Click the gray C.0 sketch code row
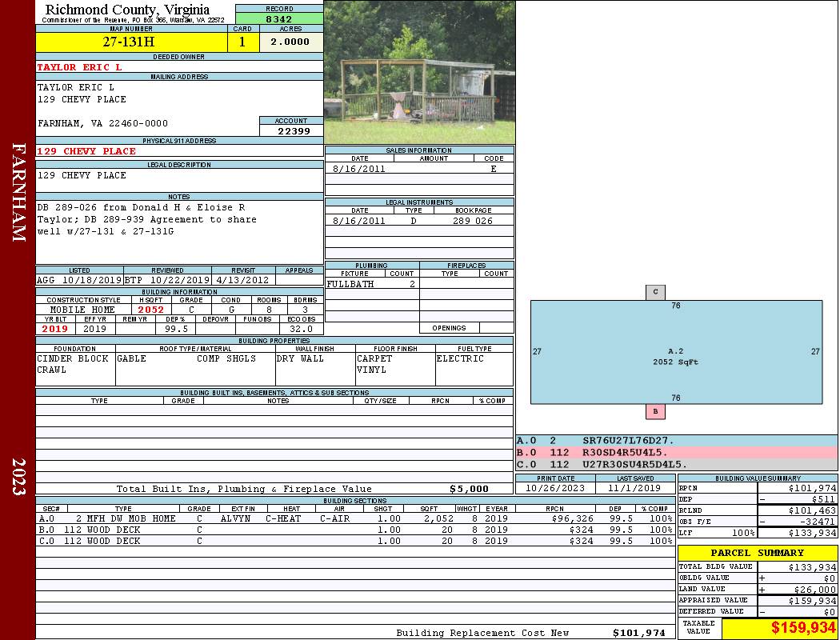The height and width of the screenshot is (640, 840). click(x=677, y=464)
